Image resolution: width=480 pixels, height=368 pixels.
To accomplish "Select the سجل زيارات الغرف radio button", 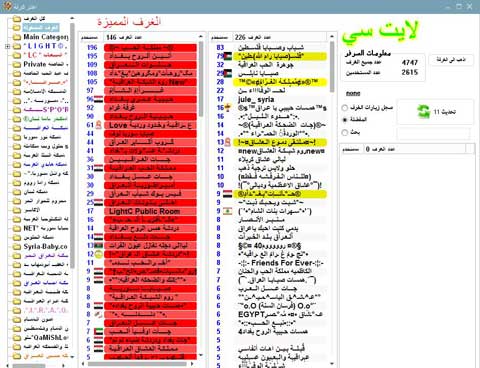I will point(345,108).
